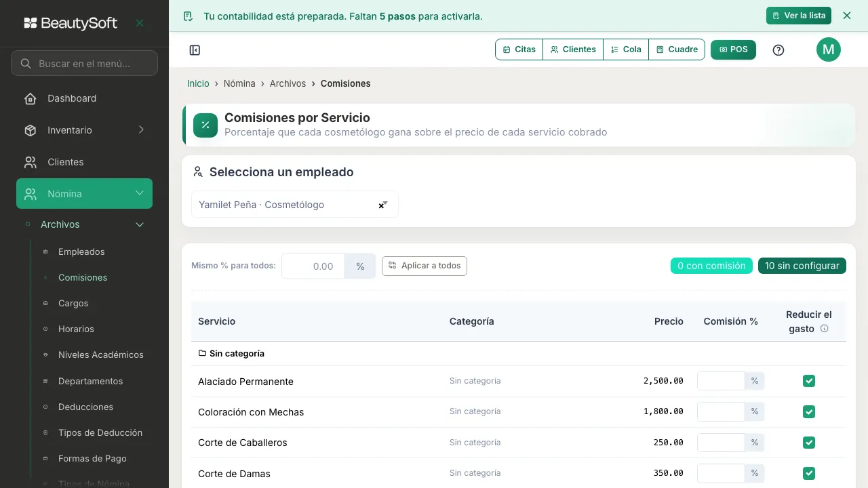This screenshot has width=868, height=488.
Task: Uncheck Reducir el gasto for Corte de Caballeros
Action: [x=808, y=443]
